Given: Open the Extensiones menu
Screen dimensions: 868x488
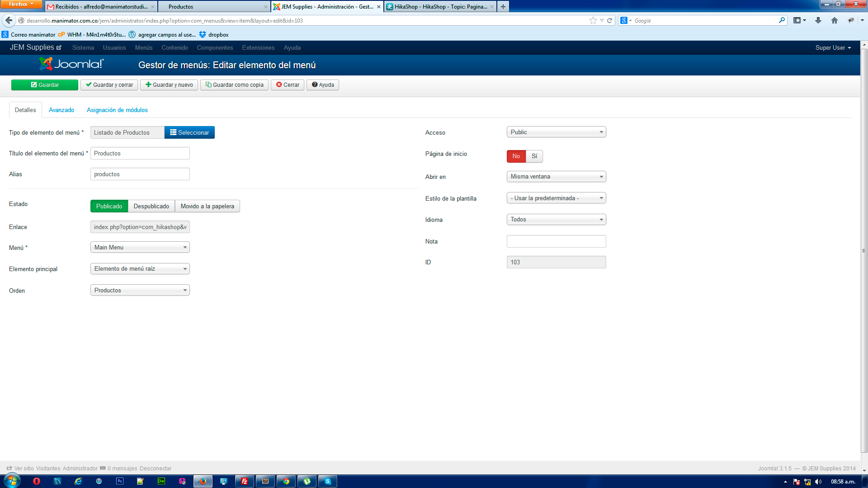Looking at the screenshot, I should tap(258, 47).
